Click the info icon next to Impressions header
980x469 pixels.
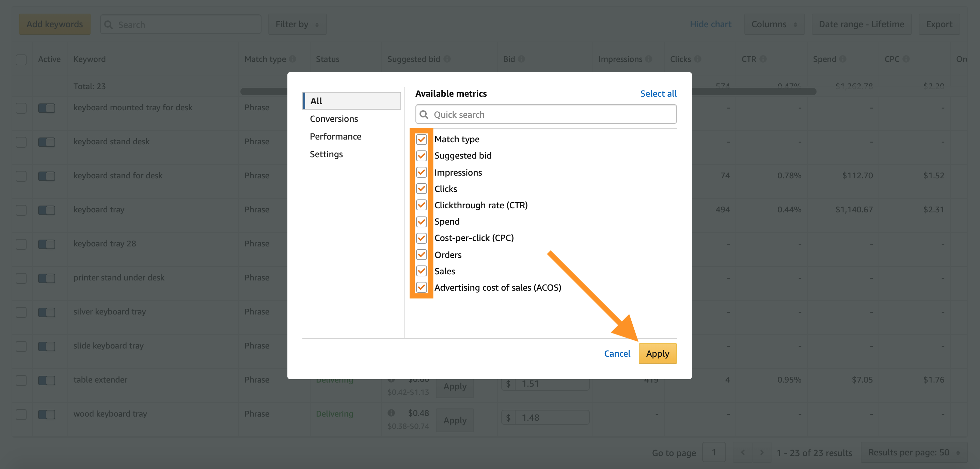click(649, 59)
